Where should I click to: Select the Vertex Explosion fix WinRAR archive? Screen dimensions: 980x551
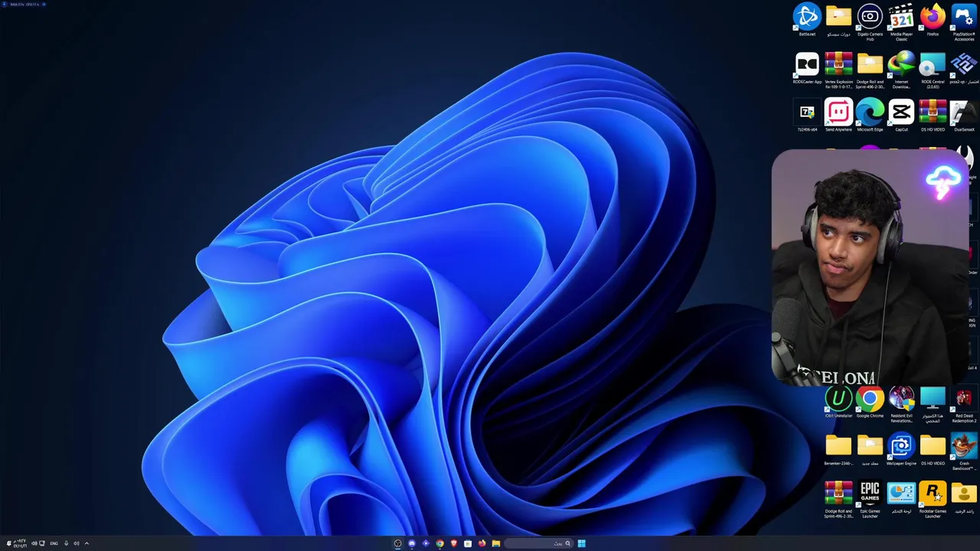click(838, 69)
